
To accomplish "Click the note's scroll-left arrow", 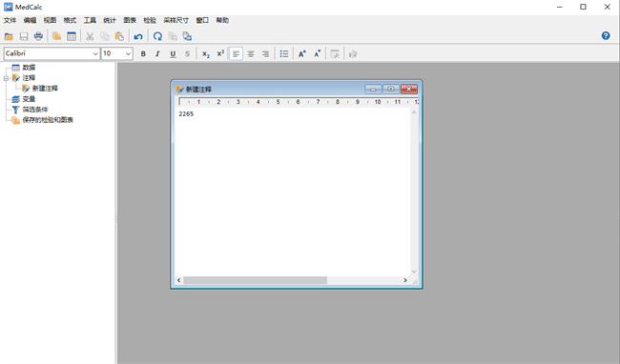I will 178,280.
